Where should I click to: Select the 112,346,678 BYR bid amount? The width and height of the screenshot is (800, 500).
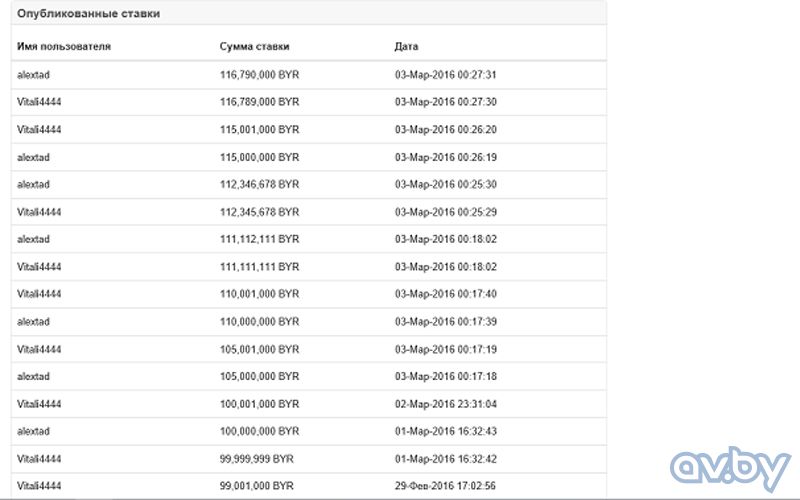(x=259, y=184)
